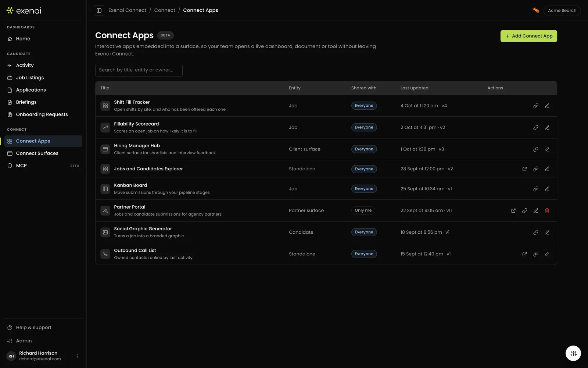Open Job Listings page

click(x=43, y=78)
